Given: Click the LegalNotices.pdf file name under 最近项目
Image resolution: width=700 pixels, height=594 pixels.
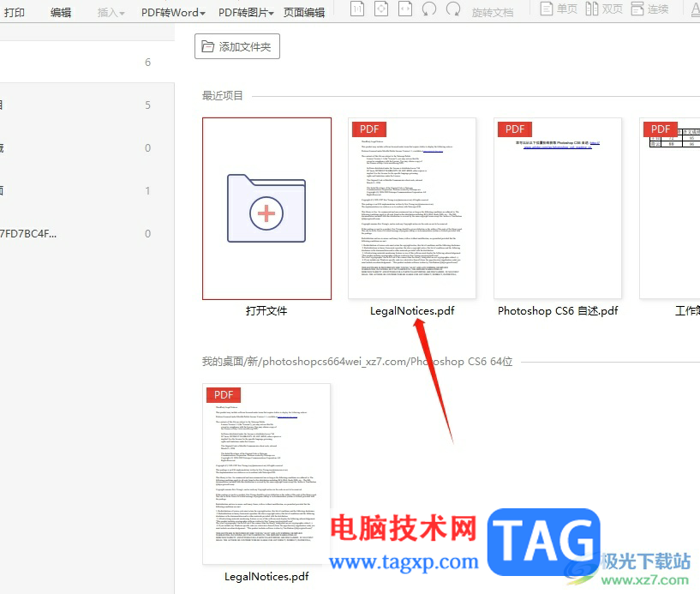Looking at the screenshot, I should (412, 311).
